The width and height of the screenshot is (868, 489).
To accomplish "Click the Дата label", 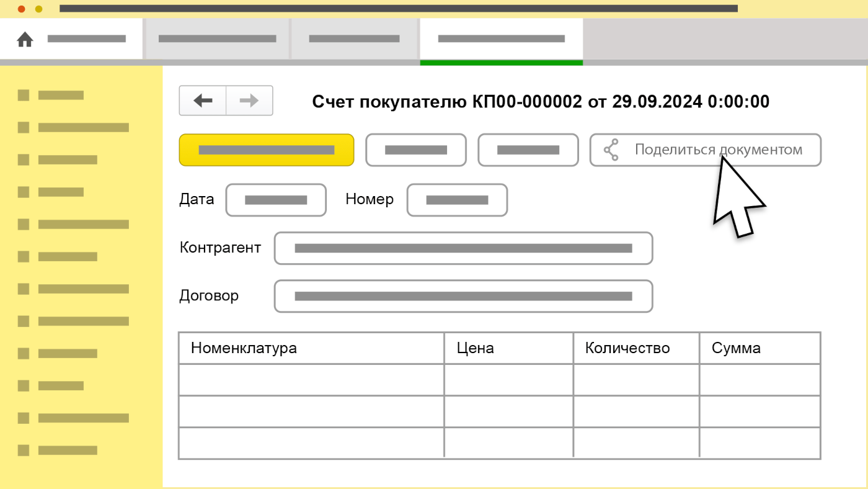I will (197, 199).
